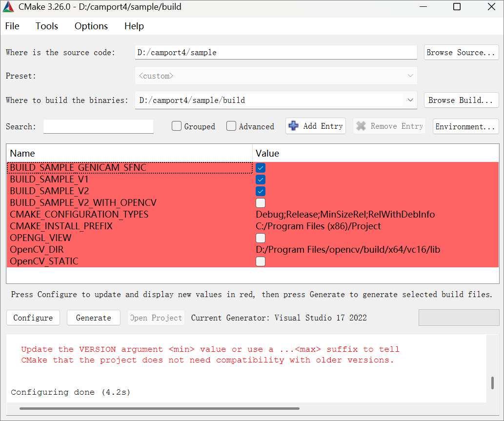Select the BUILD_SAMPLE_GENICAM_SFNC row name

[78, 168]
